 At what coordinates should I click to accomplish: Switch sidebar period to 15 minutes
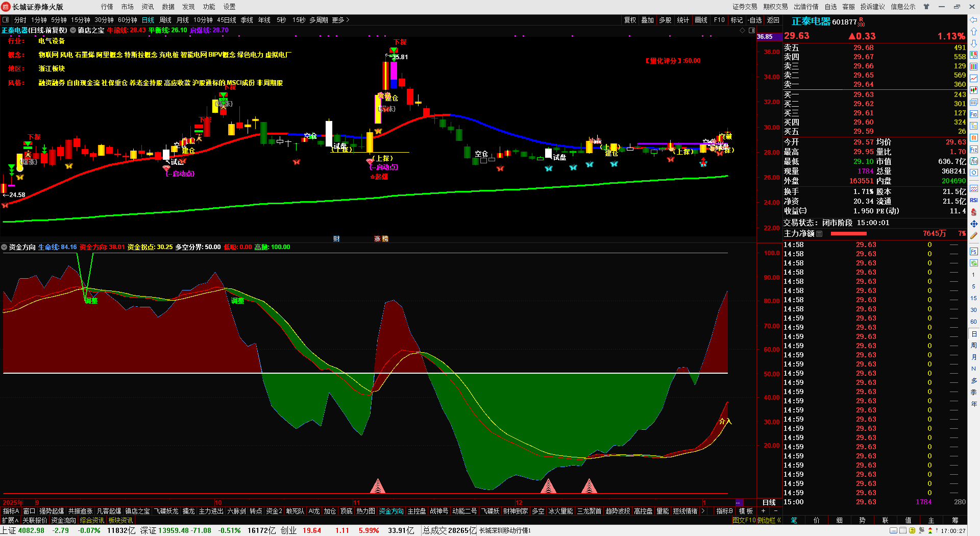click(974, 298)
